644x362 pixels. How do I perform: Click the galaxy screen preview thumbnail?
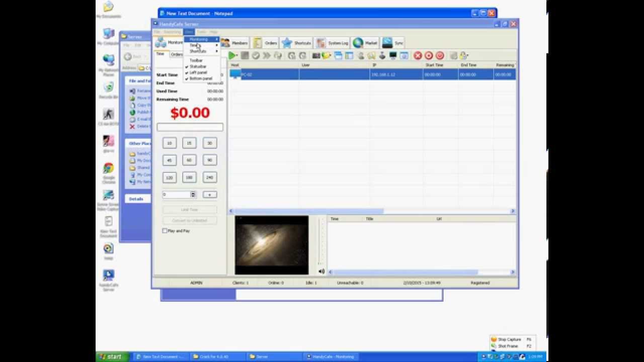(272, 245)
